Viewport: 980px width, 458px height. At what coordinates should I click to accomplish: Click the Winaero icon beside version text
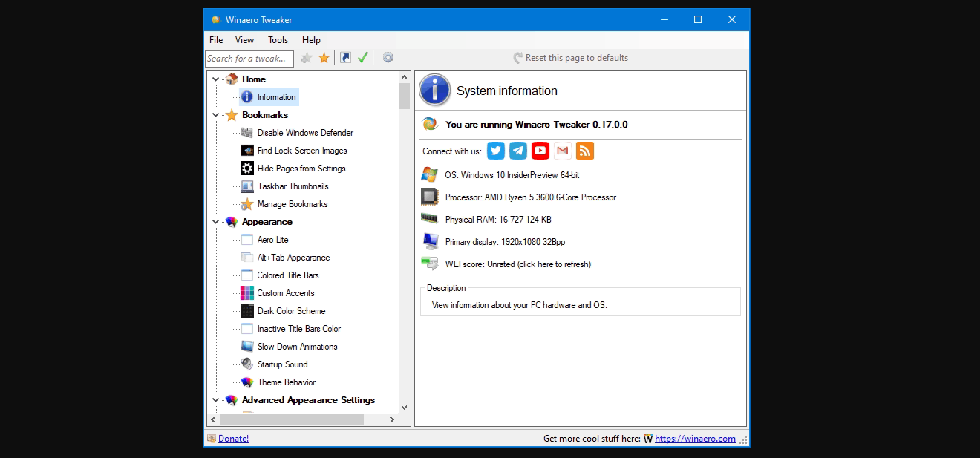(429, 124)
